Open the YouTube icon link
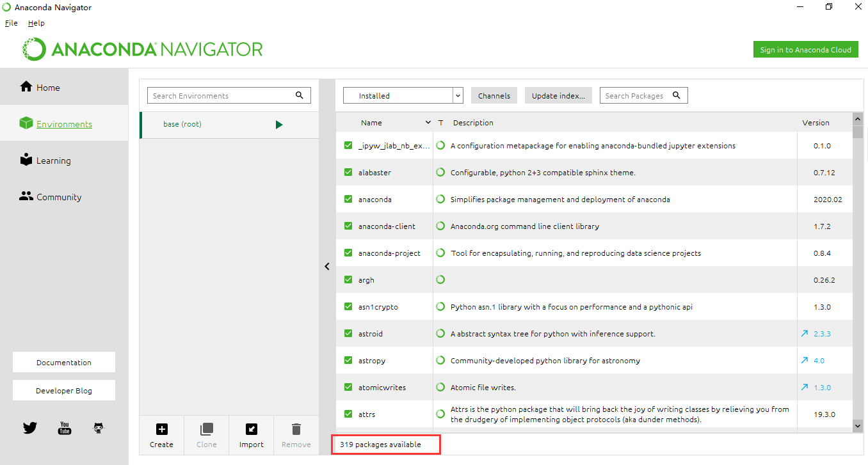This screenshot has height=465, width=868. pos(65,428)
